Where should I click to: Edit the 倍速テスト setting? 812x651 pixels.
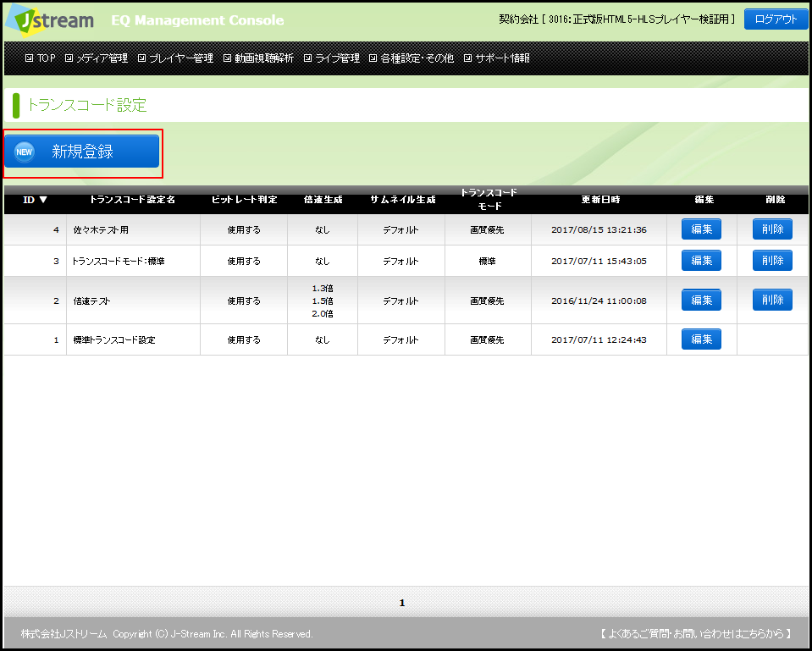[701, 300]
